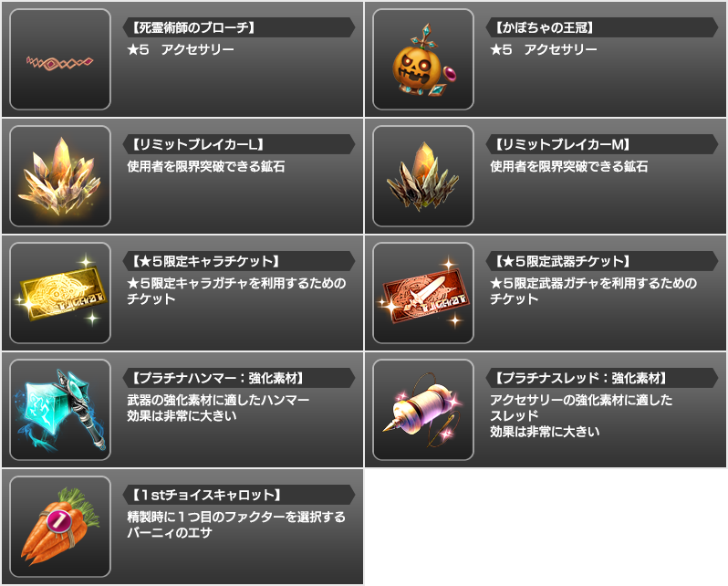
Task: Click the carrot description mentioning バーニィのエサ
Action: tap(236, 525)
